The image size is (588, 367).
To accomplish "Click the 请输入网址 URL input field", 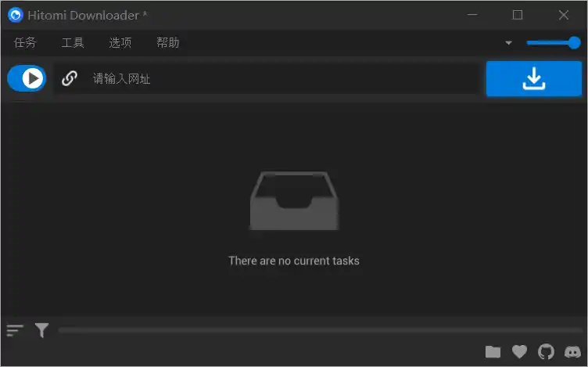I will (267, 79).
